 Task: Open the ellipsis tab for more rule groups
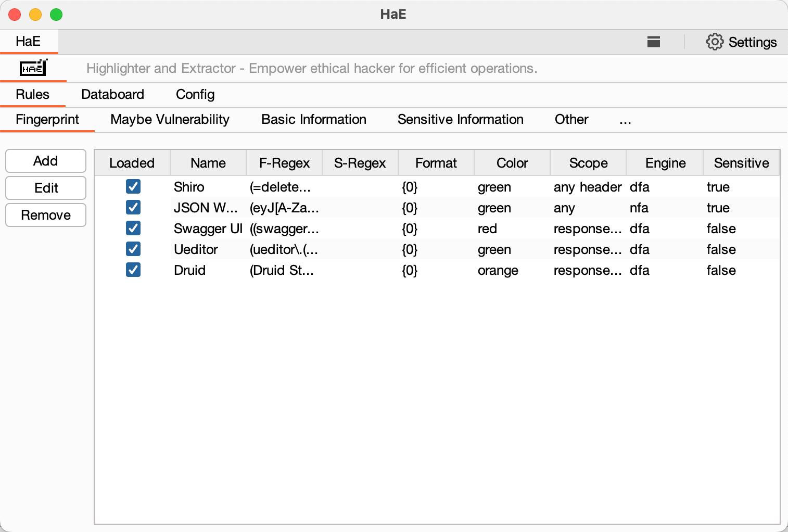click(625, 120)
